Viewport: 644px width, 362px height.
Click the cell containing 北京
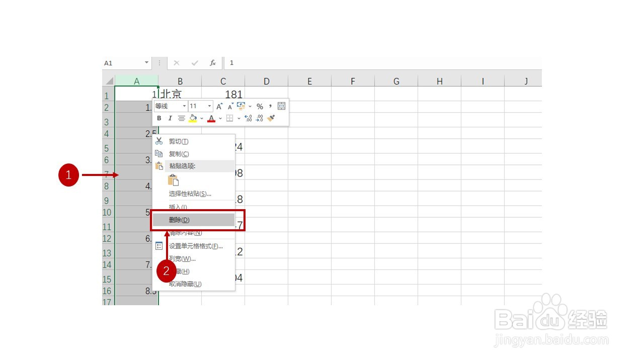[180, 94]
